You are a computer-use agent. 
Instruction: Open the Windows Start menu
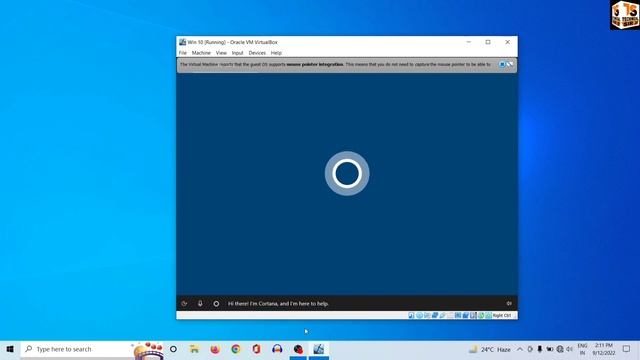tap(10, 349)
